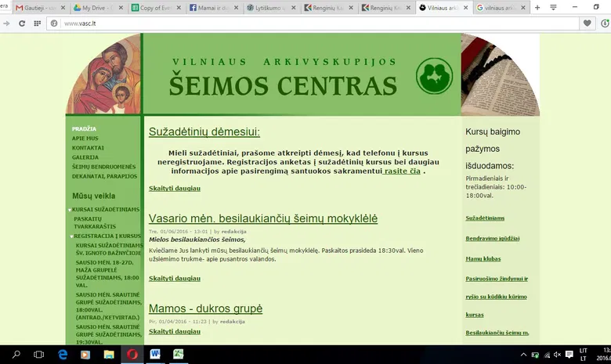Open Microsoft Word from the taskbar
The image size is (611, 364).
155,355
